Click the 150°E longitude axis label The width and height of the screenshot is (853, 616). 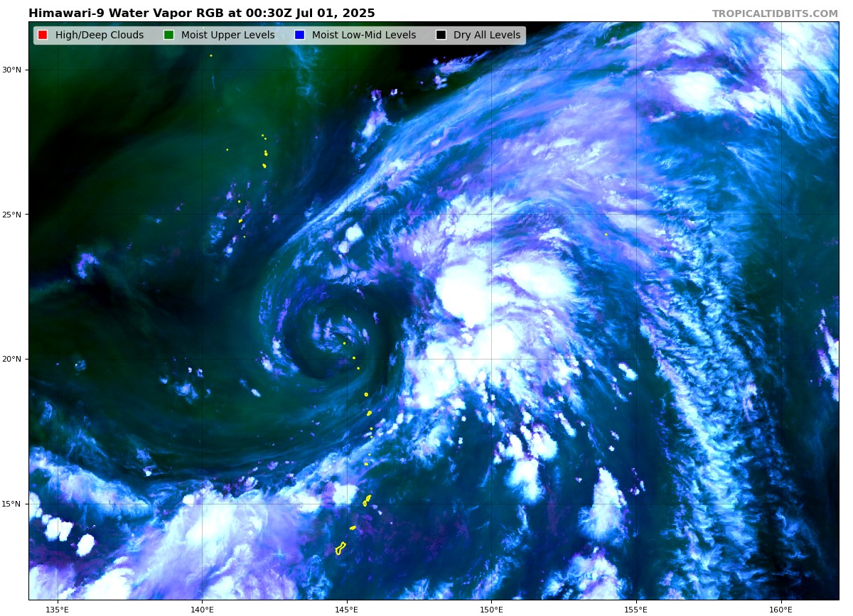pyautogui.click(x=491, y=609)
